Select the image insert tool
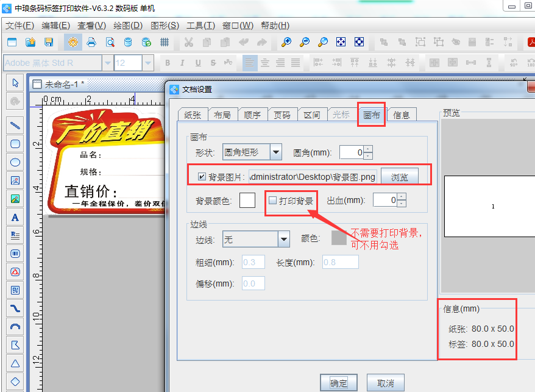Screen dimensions: 535x392 point(15,180)
